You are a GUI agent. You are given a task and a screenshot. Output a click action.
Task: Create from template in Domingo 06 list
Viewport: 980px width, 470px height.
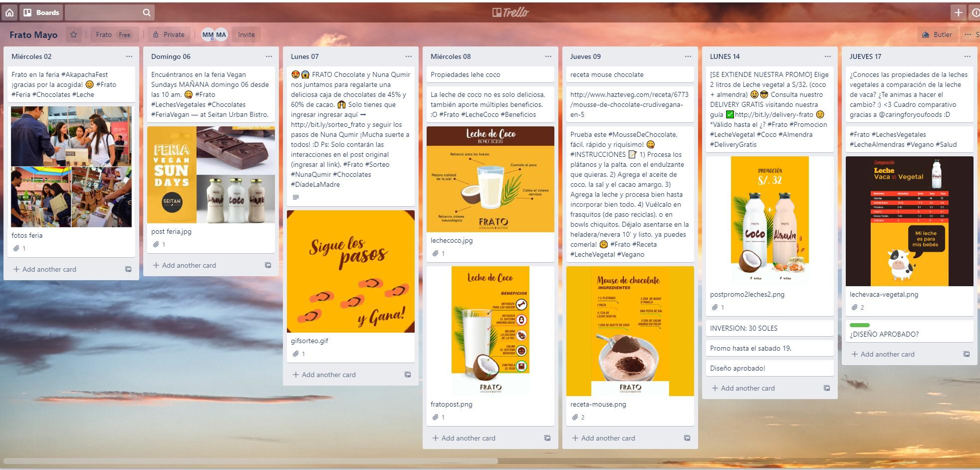tap(268, 265)
